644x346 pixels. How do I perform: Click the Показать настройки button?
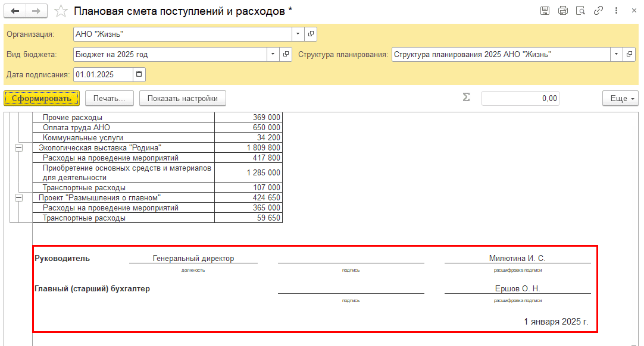point(182,98)
